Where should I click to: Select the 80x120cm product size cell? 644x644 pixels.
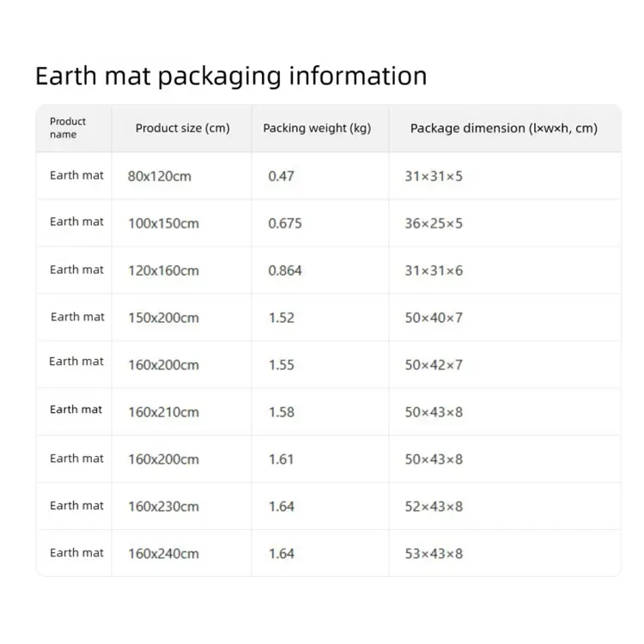pos(160,176)
